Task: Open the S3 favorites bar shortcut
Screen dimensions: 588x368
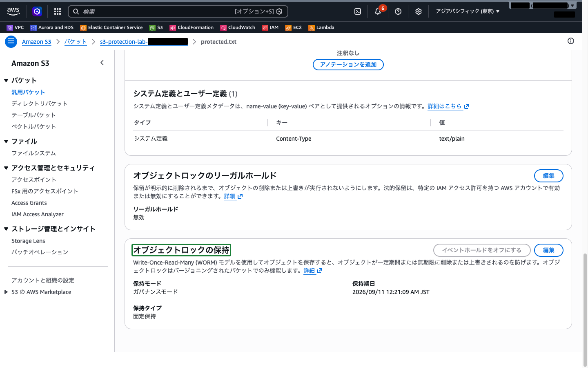Action: pyautogui.click(x=156, y=27)
